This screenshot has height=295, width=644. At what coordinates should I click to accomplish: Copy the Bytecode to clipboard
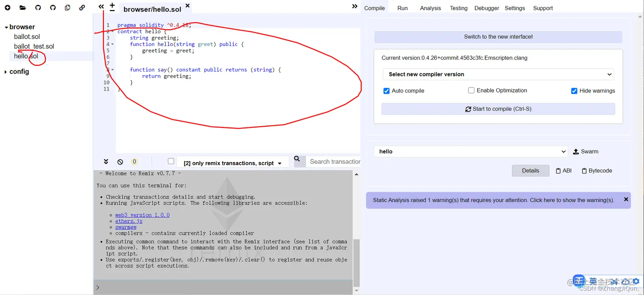[x=597, y=171]
